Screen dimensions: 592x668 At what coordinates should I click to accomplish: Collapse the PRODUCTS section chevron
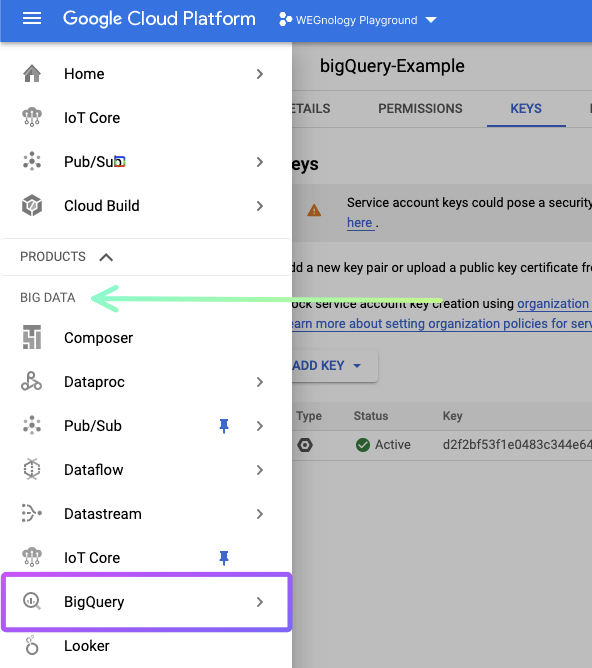coord(106,257)
